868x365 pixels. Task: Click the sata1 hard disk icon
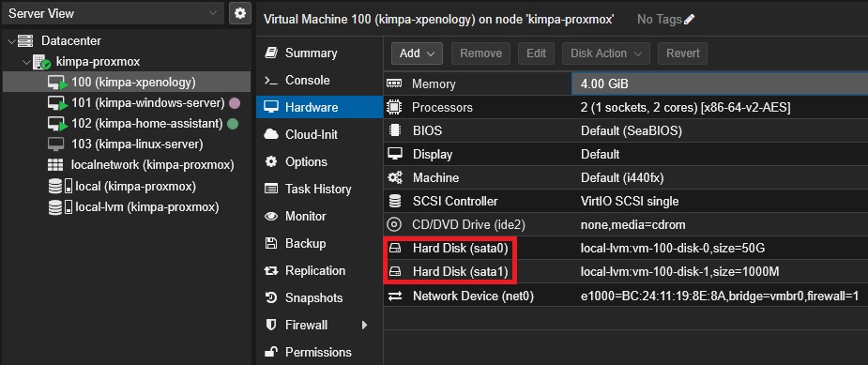click(395, 272)
